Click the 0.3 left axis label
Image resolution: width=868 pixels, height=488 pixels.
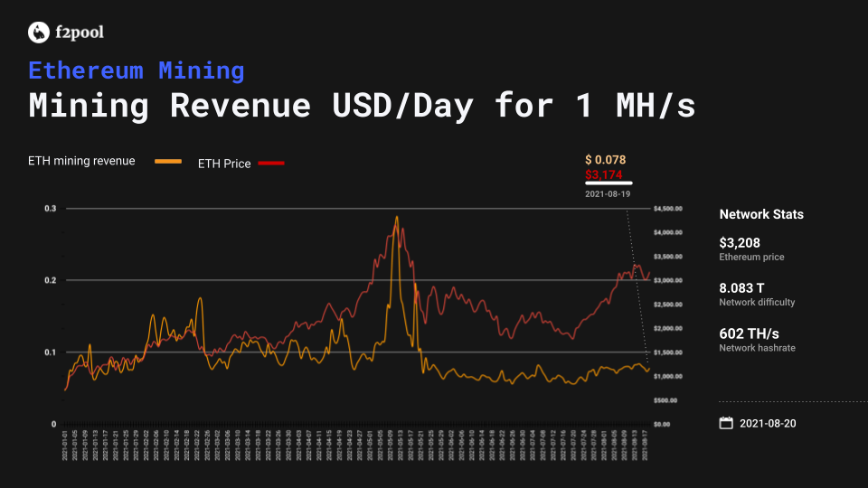click(x=51, y=209)
